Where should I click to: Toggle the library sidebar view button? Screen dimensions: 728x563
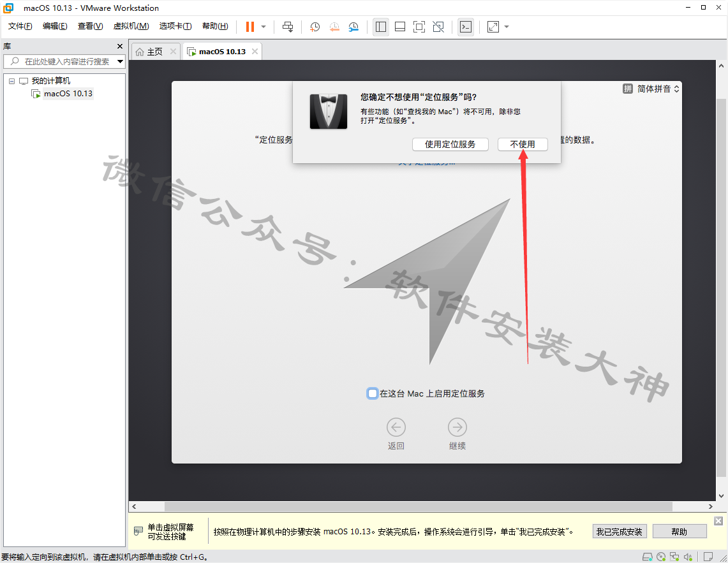tap(381, 27)
